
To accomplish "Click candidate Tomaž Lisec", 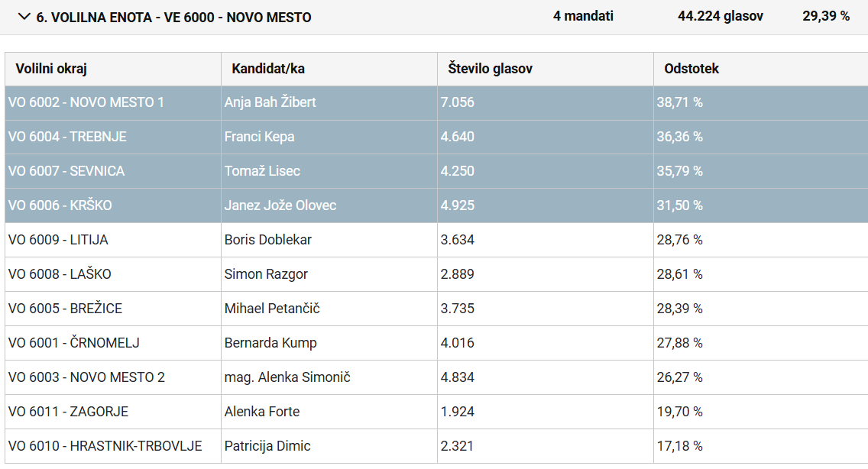I will tap(262, 171).
